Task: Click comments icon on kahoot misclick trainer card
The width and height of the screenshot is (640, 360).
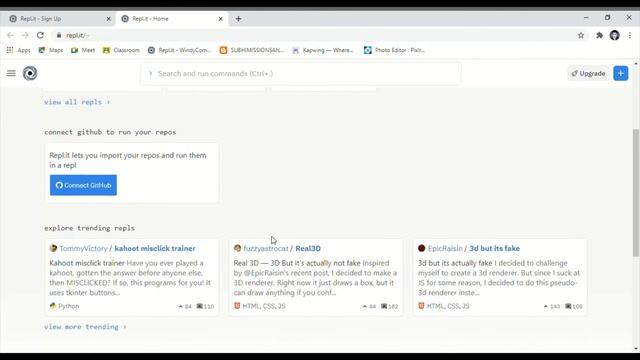Action: click(x=200, y=306)
